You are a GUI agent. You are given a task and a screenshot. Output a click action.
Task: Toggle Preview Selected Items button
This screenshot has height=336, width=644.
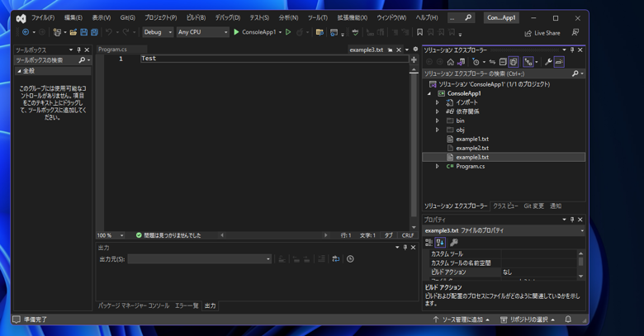559,62
